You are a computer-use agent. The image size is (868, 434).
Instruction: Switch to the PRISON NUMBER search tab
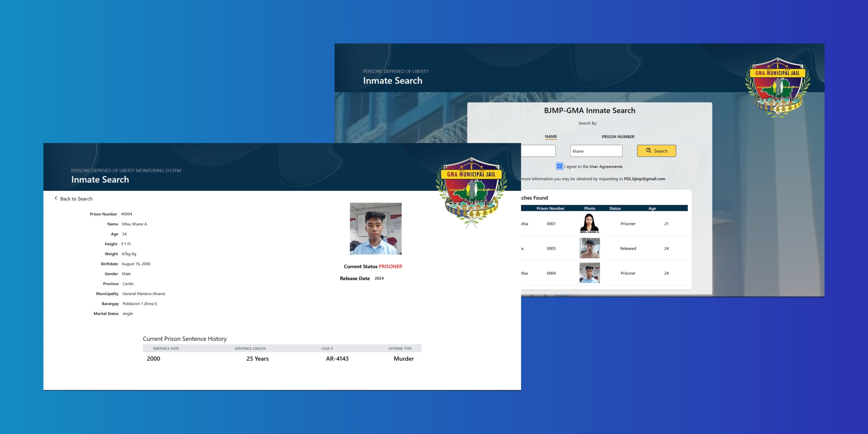[x=618, y=137]
